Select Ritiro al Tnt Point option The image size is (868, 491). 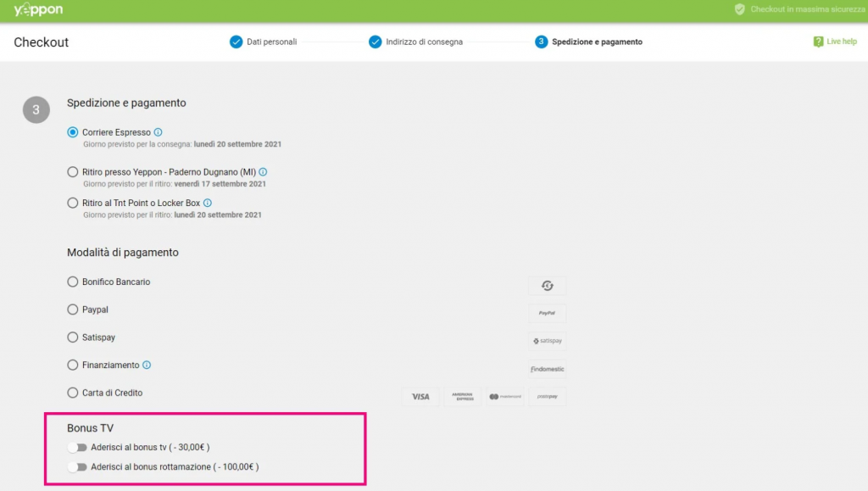click(73, 204)
